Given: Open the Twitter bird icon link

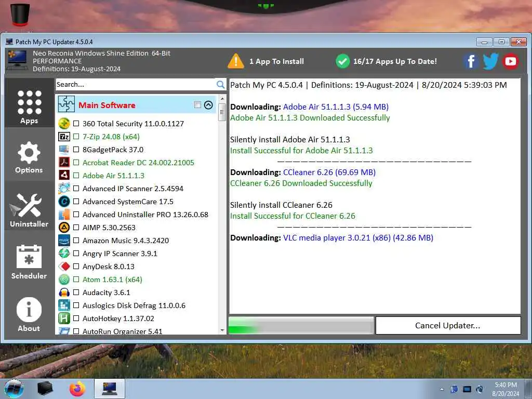Looking at the screenshot, I should pyautogui.click(x=490, y=61).
